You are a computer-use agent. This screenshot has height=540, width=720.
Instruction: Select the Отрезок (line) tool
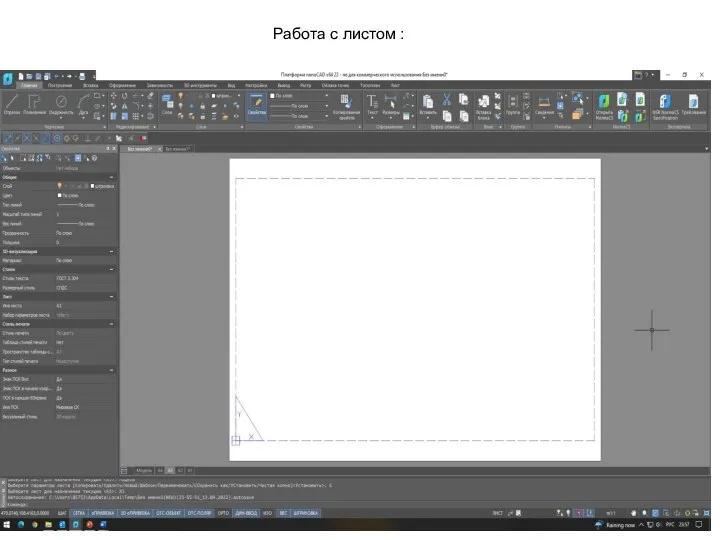12,104
